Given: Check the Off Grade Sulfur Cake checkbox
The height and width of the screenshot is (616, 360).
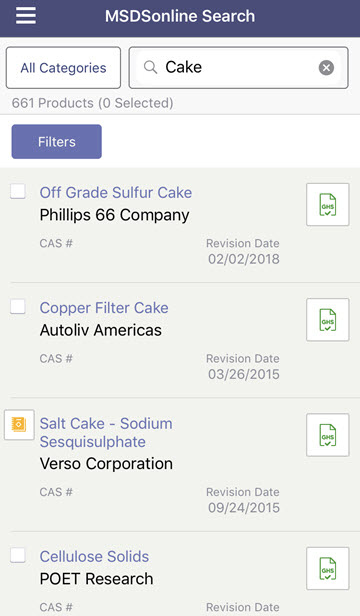Looking at the screenshot, I should [18, 191].
